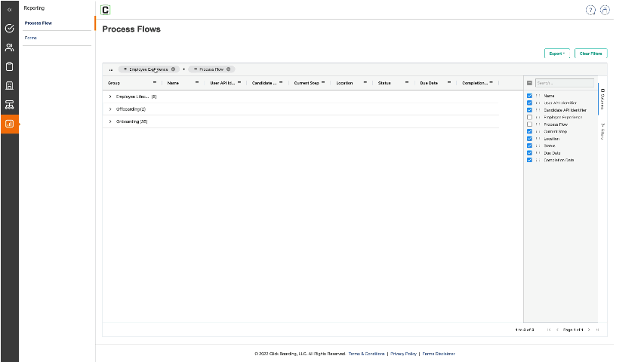The width and height of the screenshot is (644, 362).
Task: Click the Clear Filters button
Action: point(590,54)
